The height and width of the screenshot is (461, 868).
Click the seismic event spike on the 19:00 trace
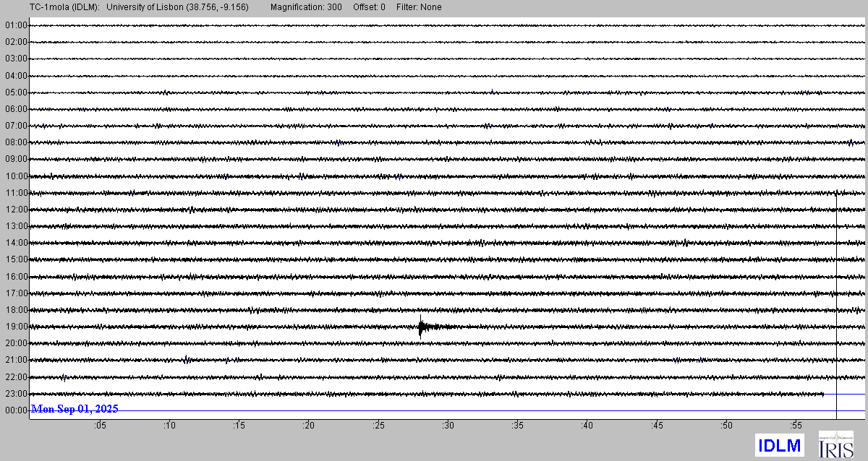(420, 327)
